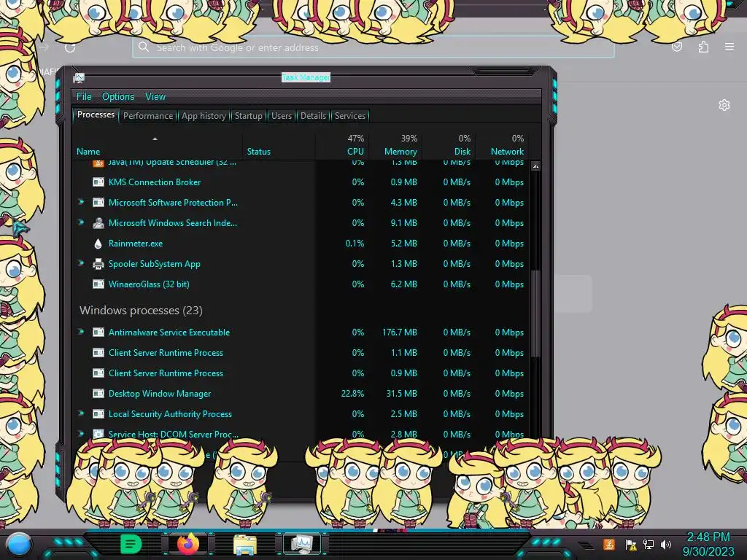Click the Windows processes (23) group header
This screenshot has width=747, height=560.
pyautogui.click(x=141, y=311)
